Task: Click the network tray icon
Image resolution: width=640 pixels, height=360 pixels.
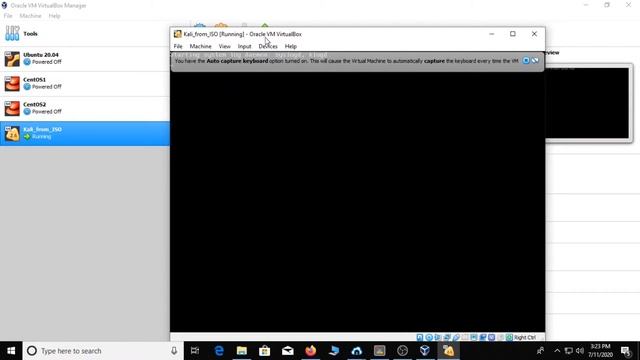Action: [569, 351]
